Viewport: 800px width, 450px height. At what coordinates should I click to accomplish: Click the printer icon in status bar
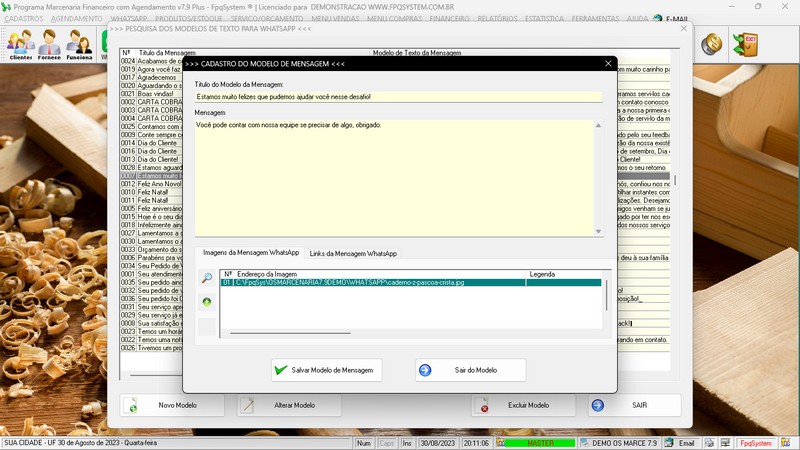pos(709,443)
